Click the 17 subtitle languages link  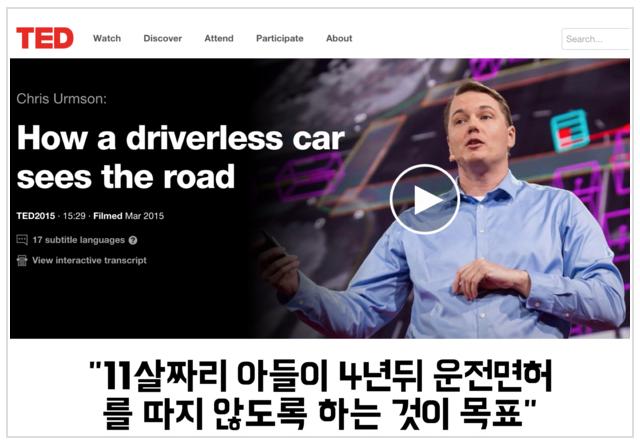point(79,240)
